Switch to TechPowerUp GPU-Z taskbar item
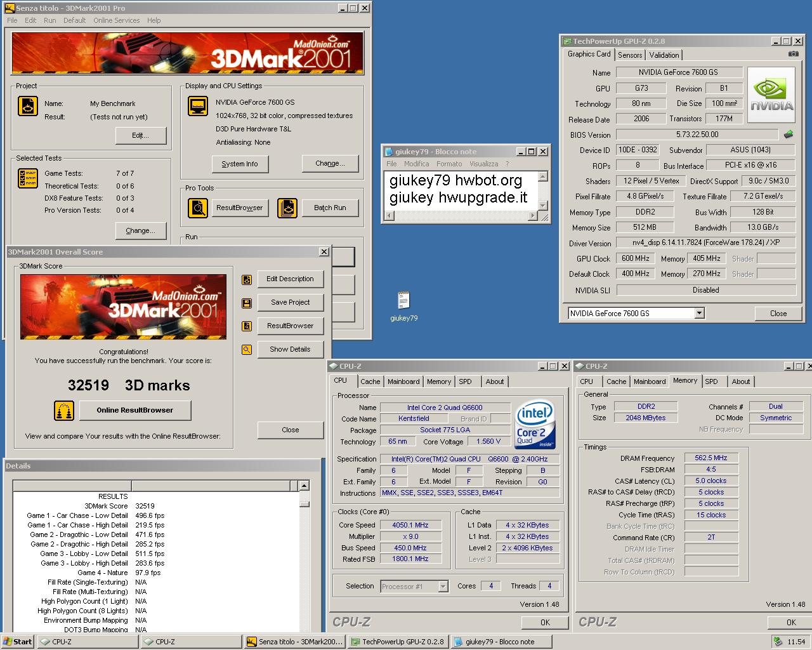The width and height of the screenshot is (812, 650). pos(398,642)
